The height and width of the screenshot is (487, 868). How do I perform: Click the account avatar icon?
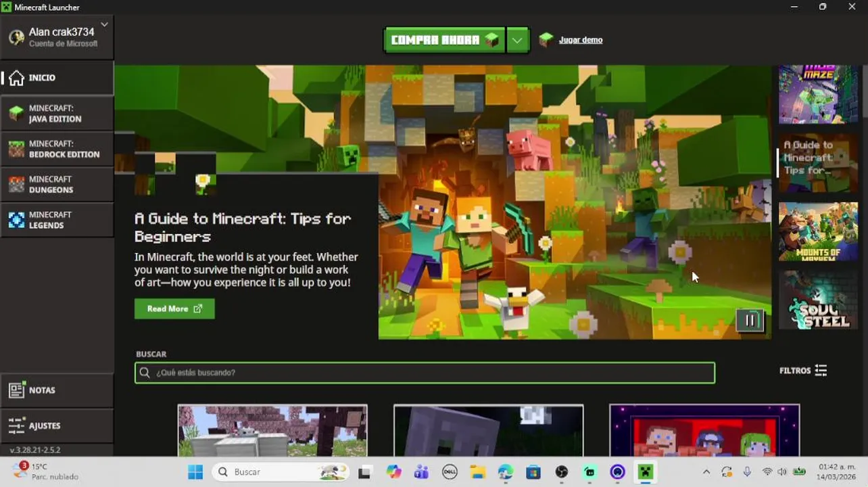click(x=17, y=37)
